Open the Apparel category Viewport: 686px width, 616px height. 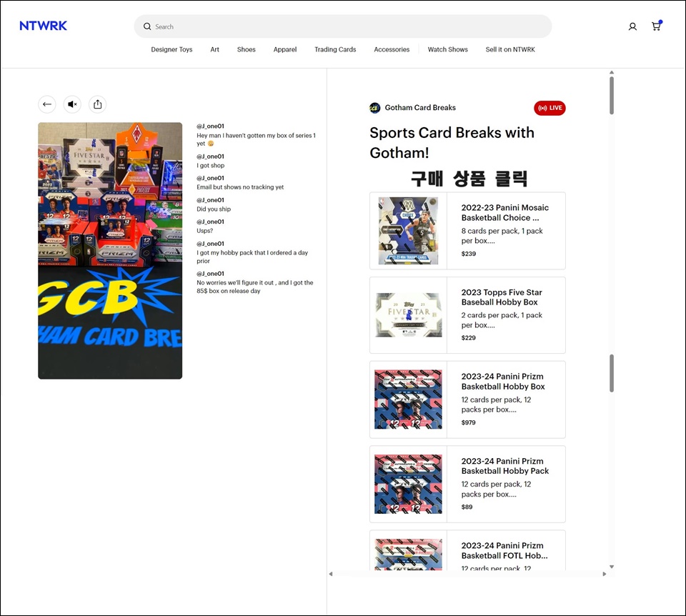pos(285,49)
